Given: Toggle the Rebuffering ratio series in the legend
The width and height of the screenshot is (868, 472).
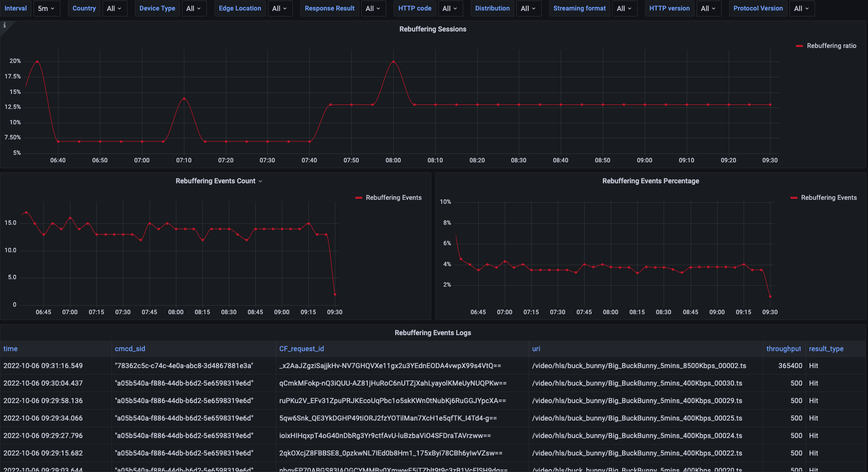Looking at the screenshot, I should click(832, 45).
